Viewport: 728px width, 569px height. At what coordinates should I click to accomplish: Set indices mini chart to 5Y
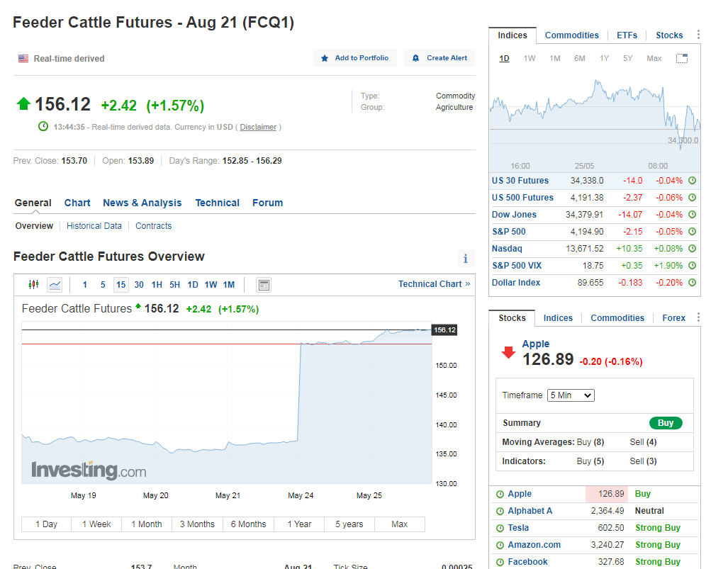(628, 59)
